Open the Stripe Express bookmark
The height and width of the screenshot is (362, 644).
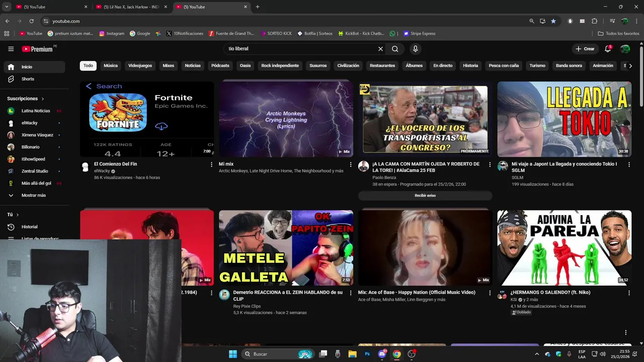point(419,34)
